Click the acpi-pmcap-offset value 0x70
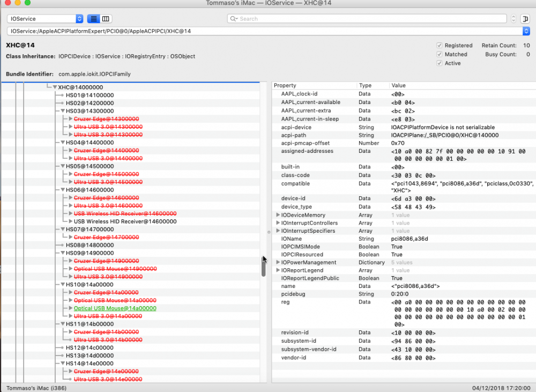Viewport: 536px width, 392px height. click(398, 143)
